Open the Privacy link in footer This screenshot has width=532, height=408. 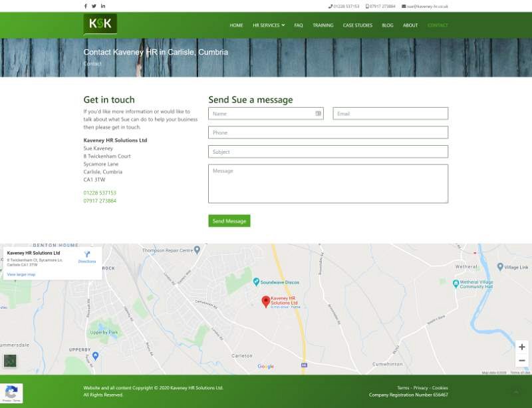(x=420, y=388)
